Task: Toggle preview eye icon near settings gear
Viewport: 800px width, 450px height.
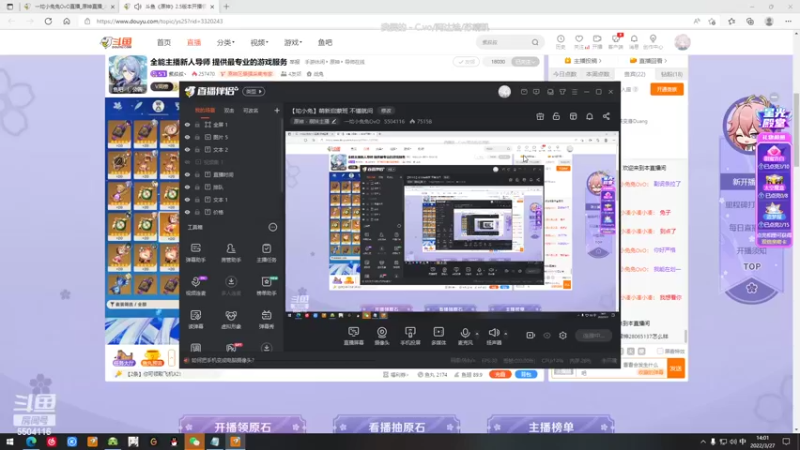Action: [547, 335]
